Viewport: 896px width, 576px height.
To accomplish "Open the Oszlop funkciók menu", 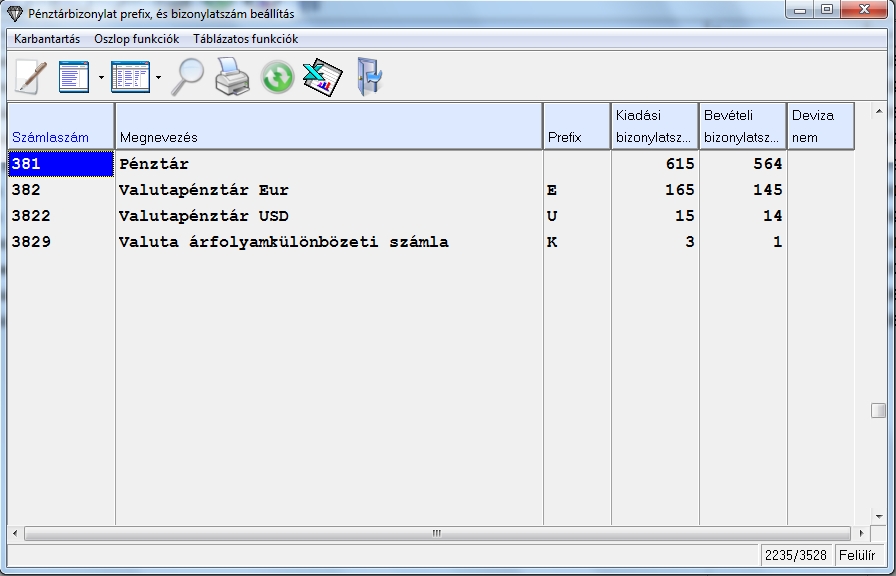I will pyautogui.click(x=136, y=39).
